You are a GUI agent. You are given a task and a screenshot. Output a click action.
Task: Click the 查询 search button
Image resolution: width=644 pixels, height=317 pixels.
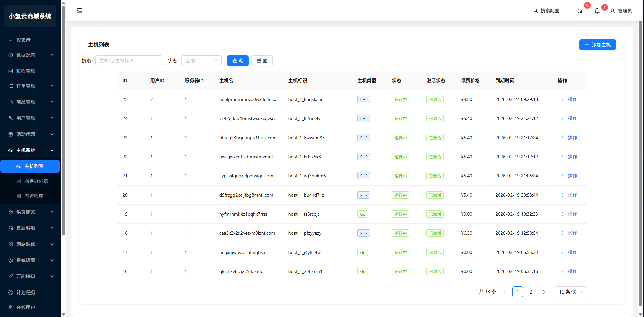[237, 61]
